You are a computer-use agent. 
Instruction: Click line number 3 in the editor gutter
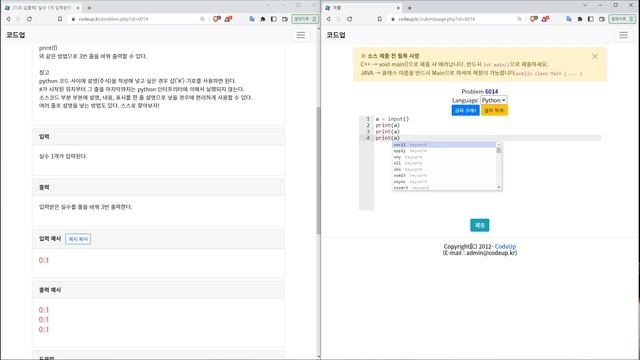pos(368,132)
